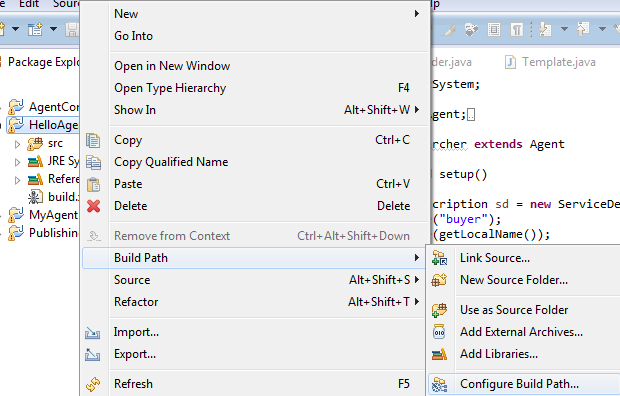Image resolution: width=620 pixels, height=396 pixels.
Task: Click the Paste clipboard icon
Action: coord(94,184)
